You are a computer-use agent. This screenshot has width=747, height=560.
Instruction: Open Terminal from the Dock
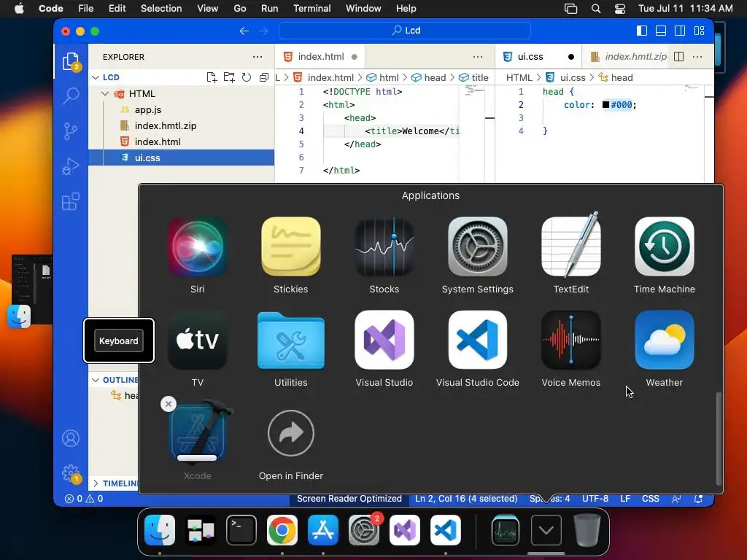[x=241, y=530]
